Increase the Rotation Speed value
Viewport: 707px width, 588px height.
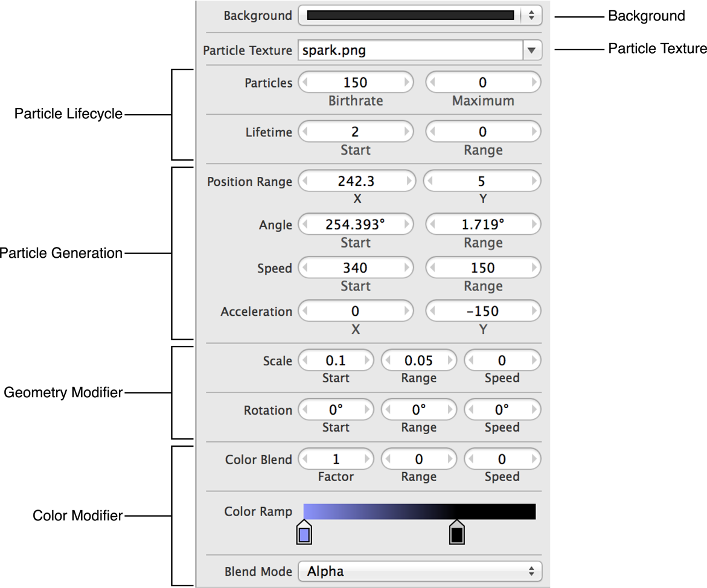tap(534, 410)
